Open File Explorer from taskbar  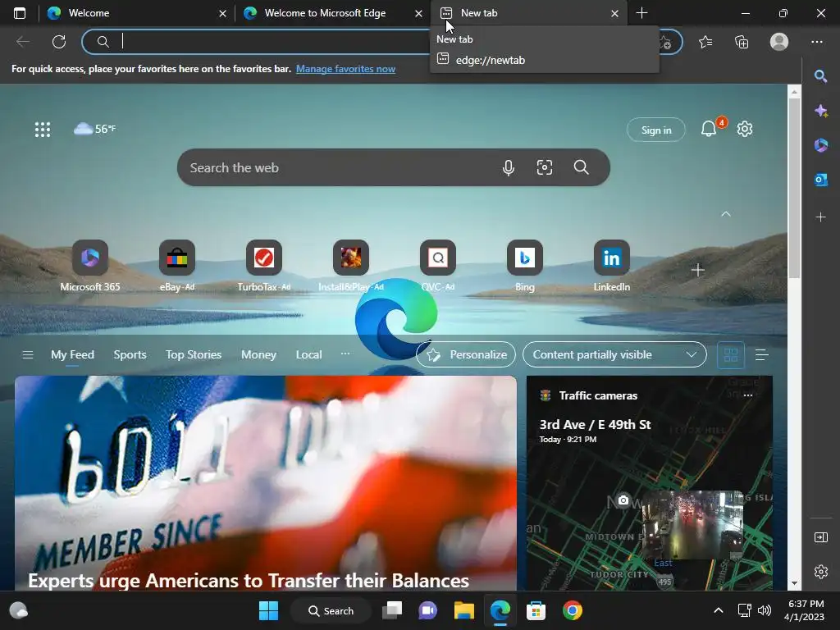(464, 610)
